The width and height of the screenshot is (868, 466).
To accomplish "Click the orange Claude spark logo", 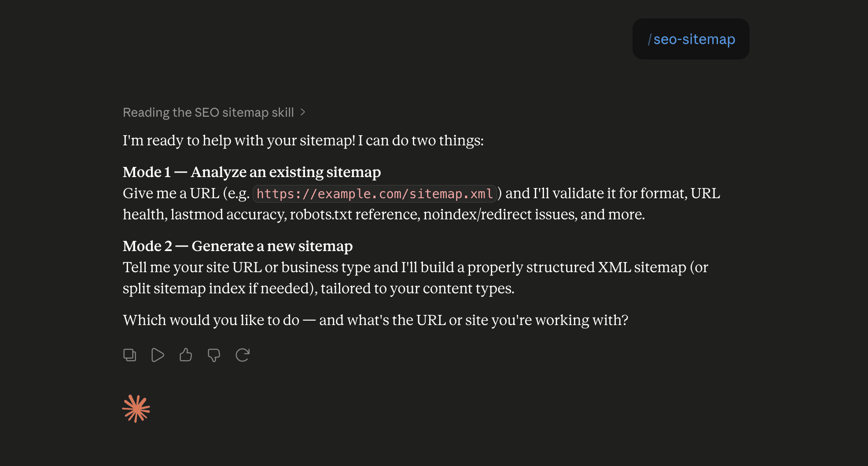I will [x=136, y=409].
